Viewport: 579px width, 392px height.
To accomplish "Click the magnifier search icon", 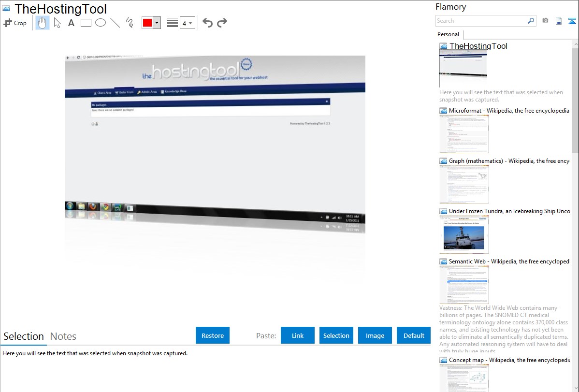I will (531, 21).
